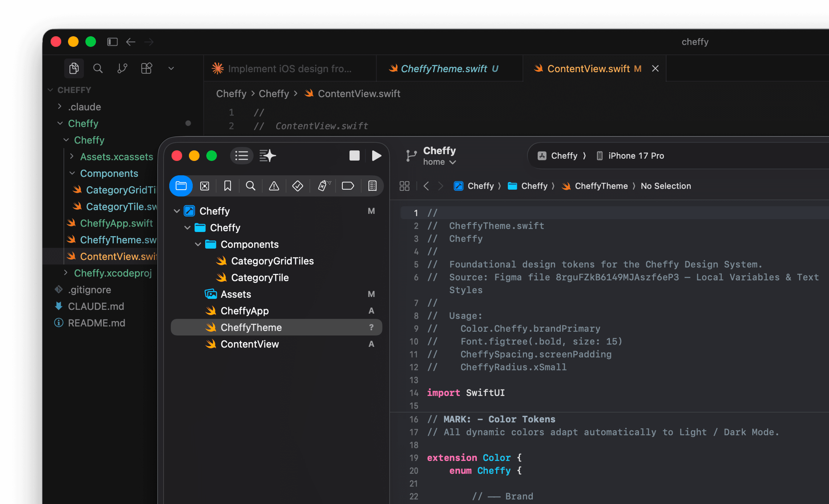This screenshot has width=829, height=504.
Task: Open the breakpoint navigator icon
Action: pos(348,186)
